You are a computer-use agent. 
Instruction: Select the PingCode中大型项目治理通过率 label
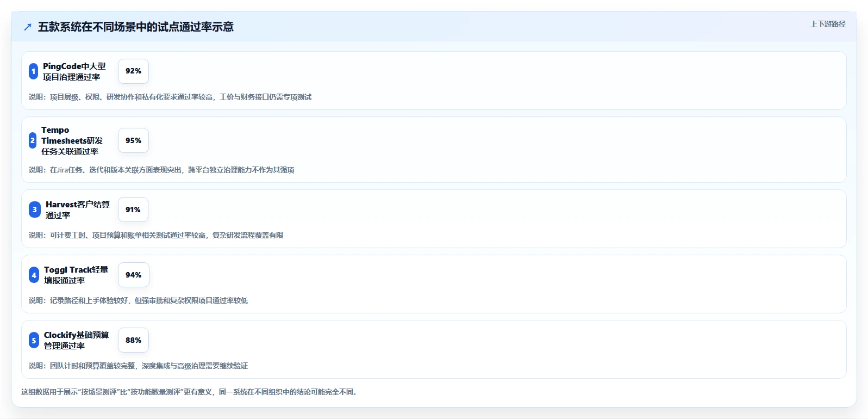pyautogui.click(x=74, y=71)
